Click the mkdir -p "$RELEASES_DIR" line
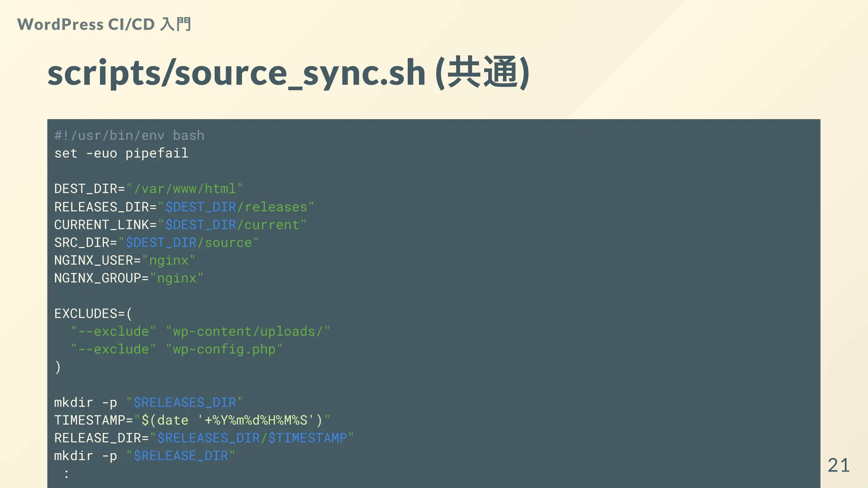This screenshot has height=488, width=868. point(148,402)
